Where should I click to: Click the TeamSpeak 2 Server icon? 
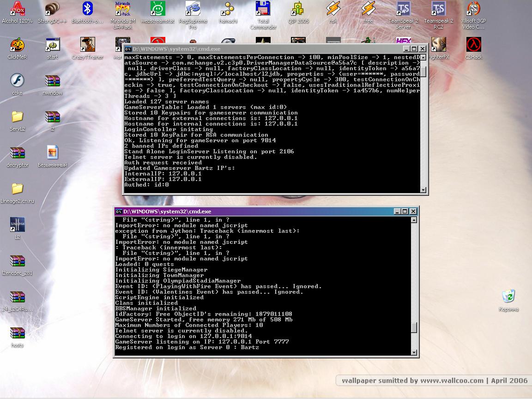(x=403, y=9)
